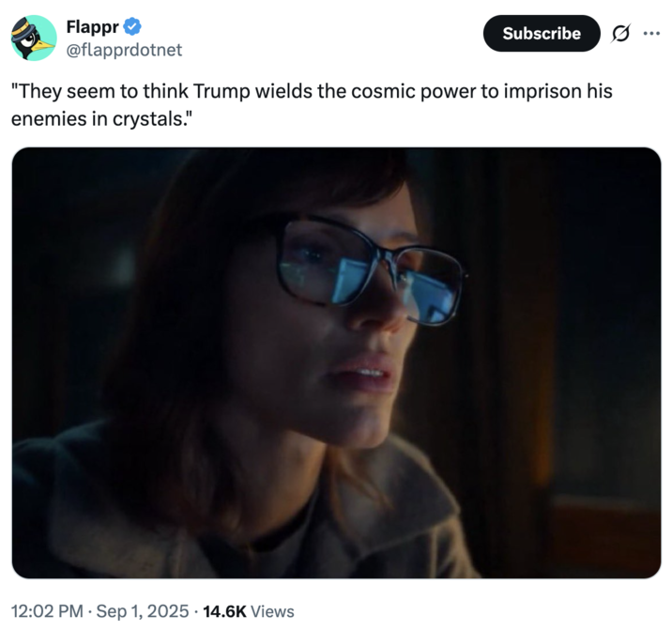Open the Flappr display name link
The width and height of the screenshot is (672, 631).
[92, 27]
